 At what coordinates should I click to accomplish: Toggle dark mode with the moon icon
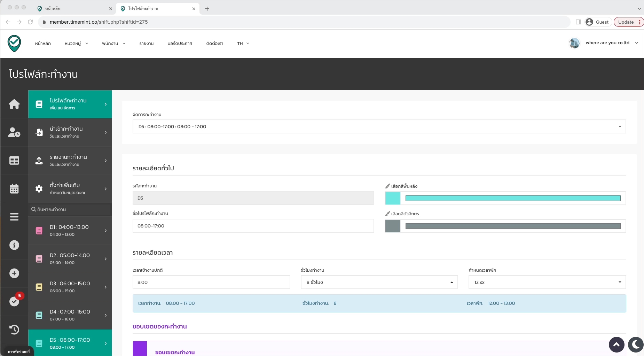[x=636, y=345]
